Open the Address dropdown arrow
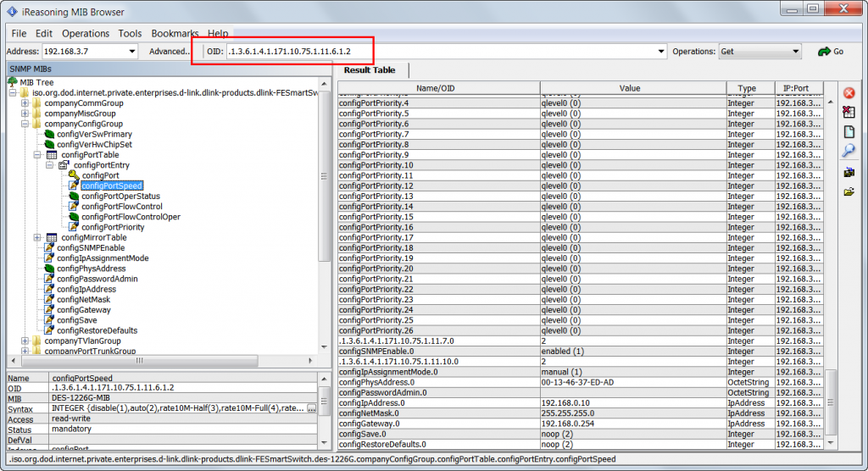 click(x=131, y=52)
